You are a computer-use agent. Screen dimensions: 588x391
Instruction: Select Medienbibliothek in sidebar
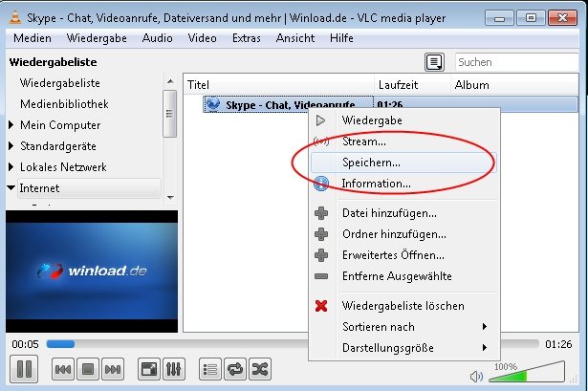coord(64,104)
